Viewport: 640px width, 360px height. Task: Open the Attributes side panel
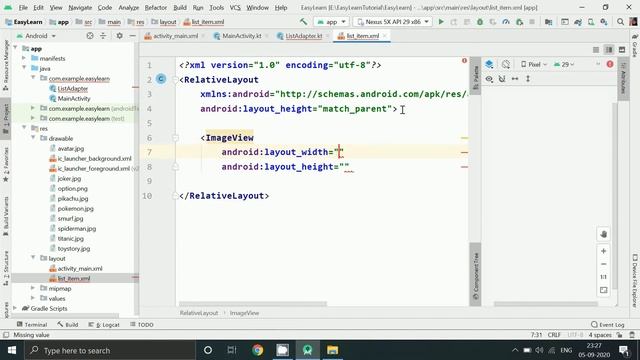click(623, 78)
